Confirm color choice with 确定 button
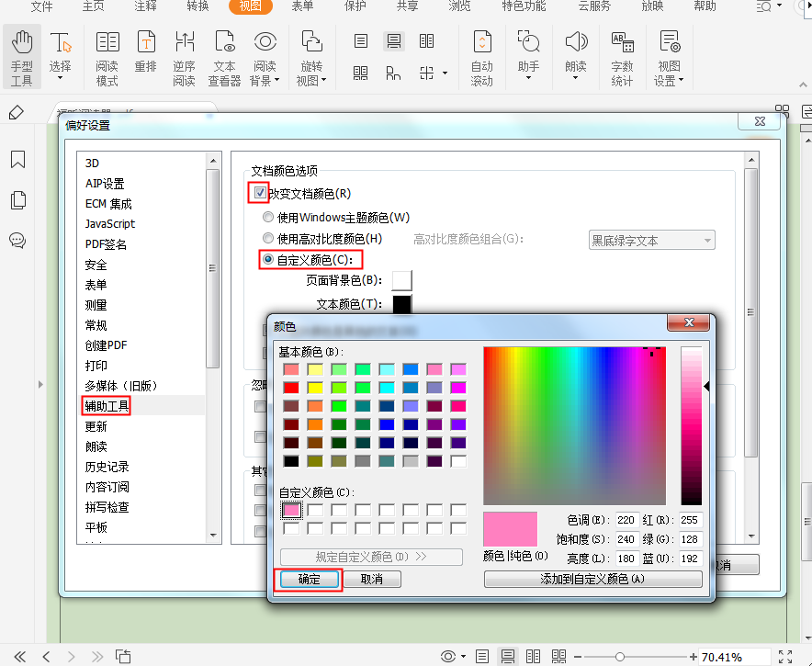Image resolution: width=812 pixels, height=666 pixels. coord(310,579)
